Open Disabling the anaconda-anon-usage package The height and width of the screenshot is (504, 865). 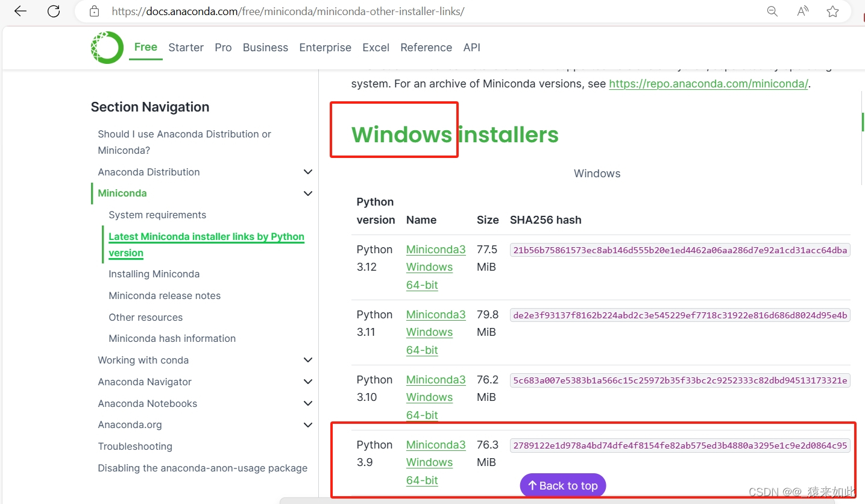203,468
